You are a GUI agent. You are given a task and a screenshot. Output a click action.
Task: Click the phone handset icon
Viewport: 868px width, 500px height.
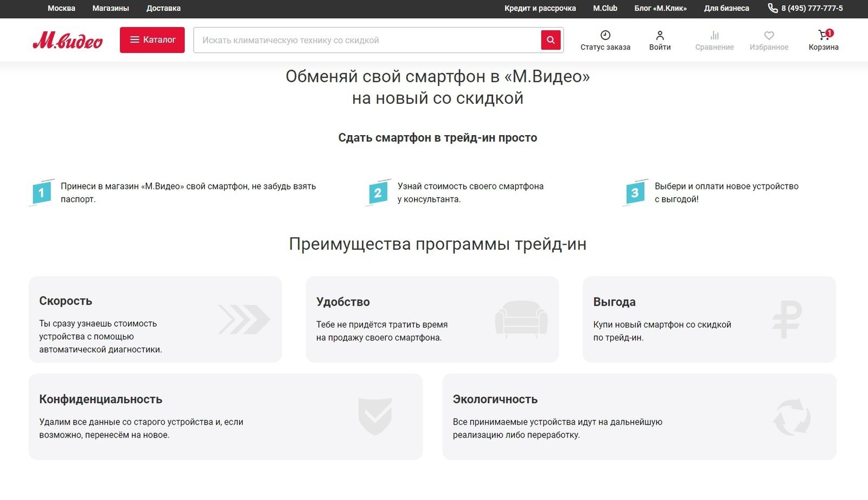coord(773,8)
